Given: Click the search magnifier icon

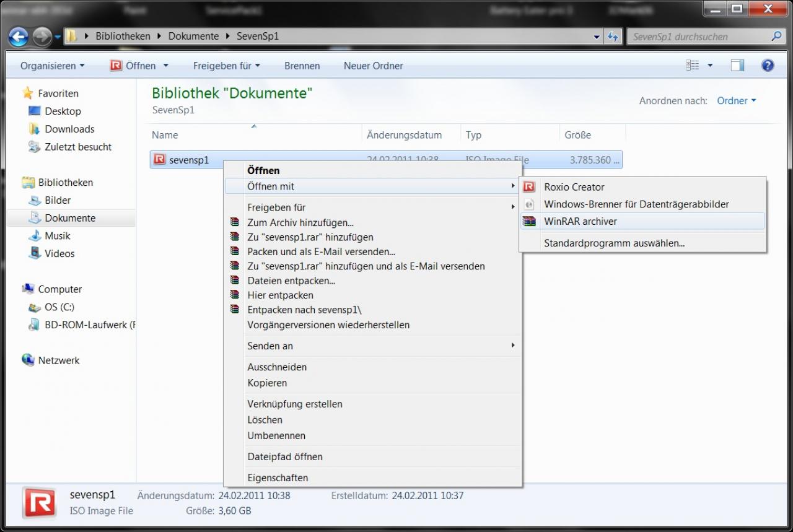Looking at the screenshot, I should [x=777, y=37].
